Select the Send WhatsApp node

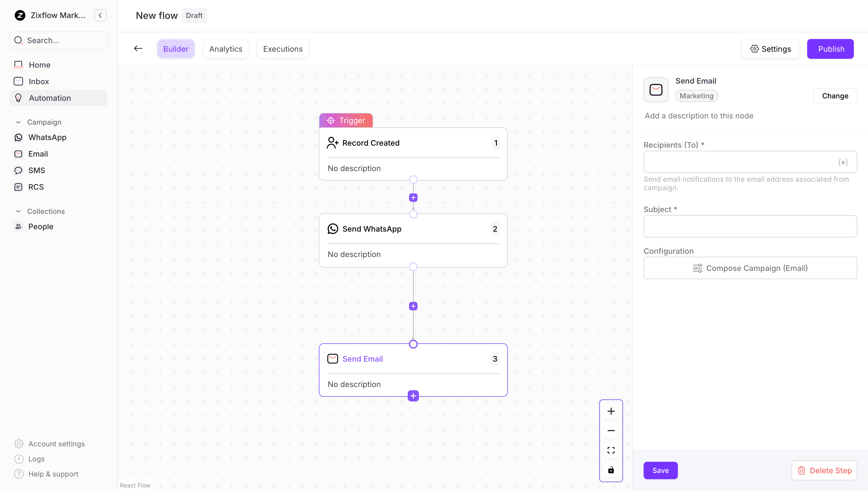[413, 240]
